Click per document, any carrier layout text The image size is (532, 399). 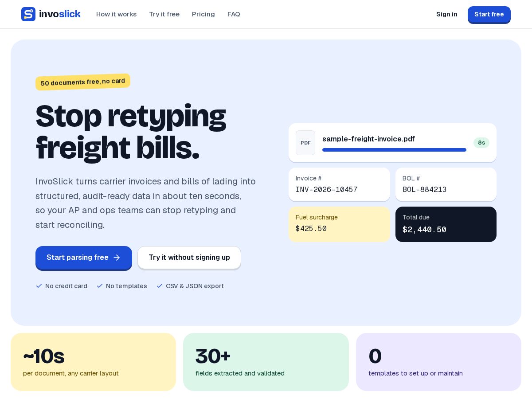pyautogui.click(x=71, y=373)
